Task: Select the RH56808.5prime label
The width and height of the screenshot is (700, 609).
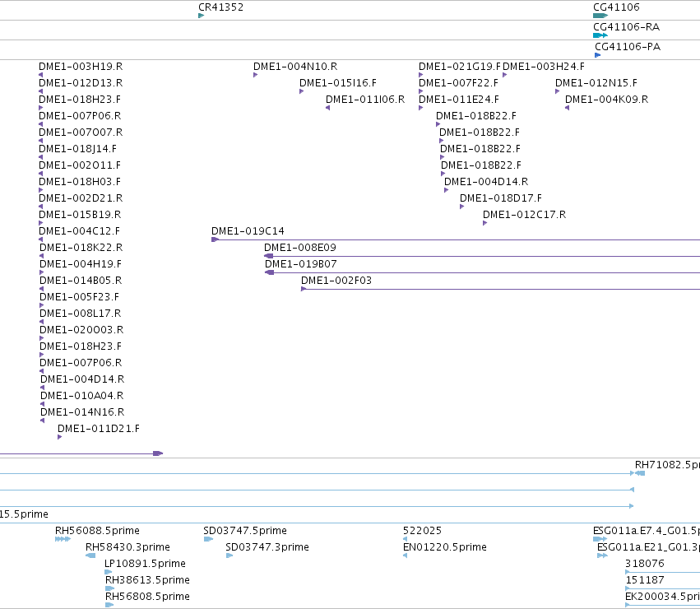Action: pos(147,597)
